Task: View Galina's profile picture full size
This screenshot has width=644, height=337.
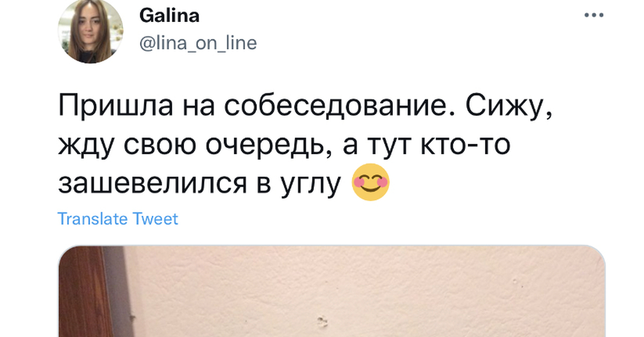Action: click(x=91, y=31)
